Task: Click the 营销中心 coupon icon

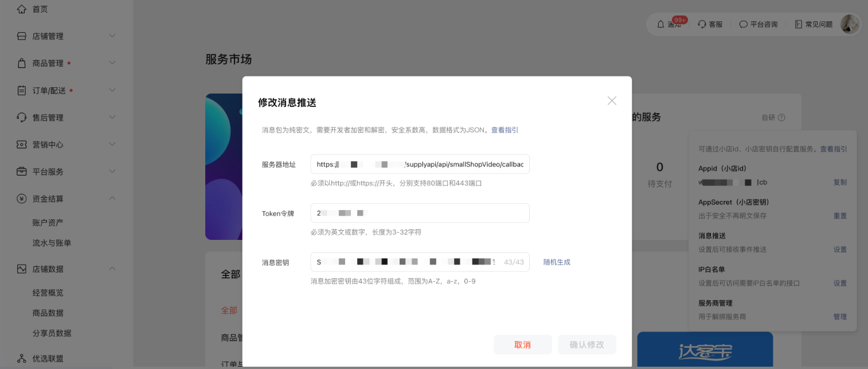Action: click(x=22, y=145)
